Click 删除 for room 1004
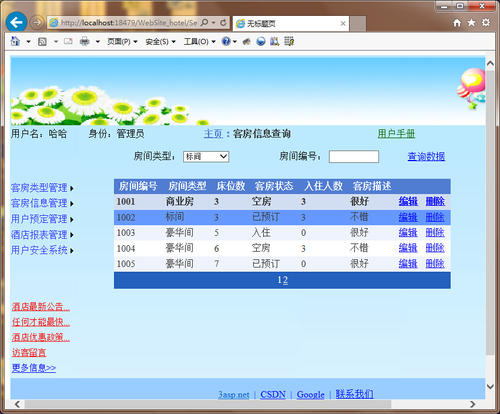The width and height of the screenshot is (500, 414). 435,248
